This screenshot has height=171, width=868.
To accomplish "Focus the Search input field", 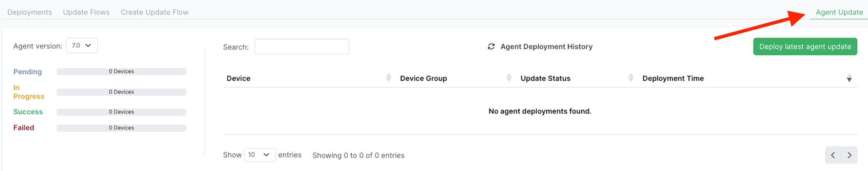I will coord(301,47).
